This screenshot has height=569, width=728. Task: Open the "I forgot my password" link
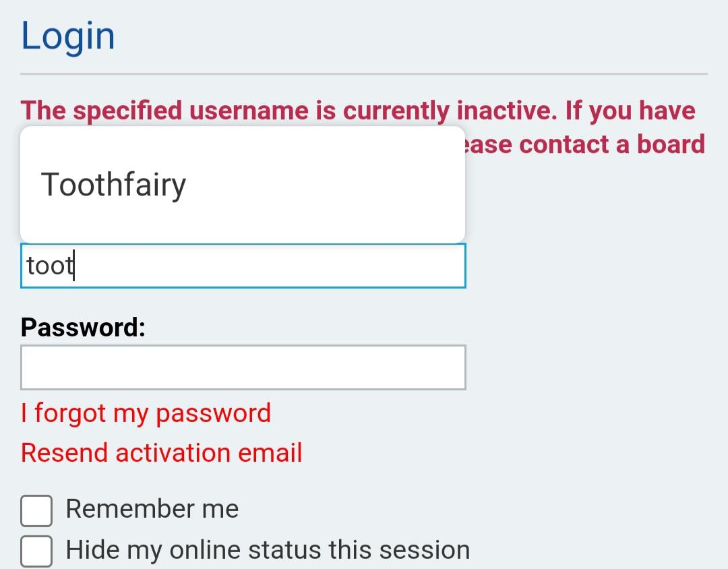[x=146, y=413]
